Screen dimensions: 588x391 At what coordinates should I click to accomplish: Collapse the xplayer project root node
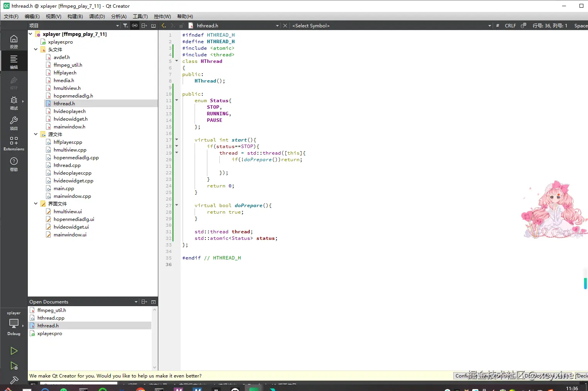pos(31,34)
